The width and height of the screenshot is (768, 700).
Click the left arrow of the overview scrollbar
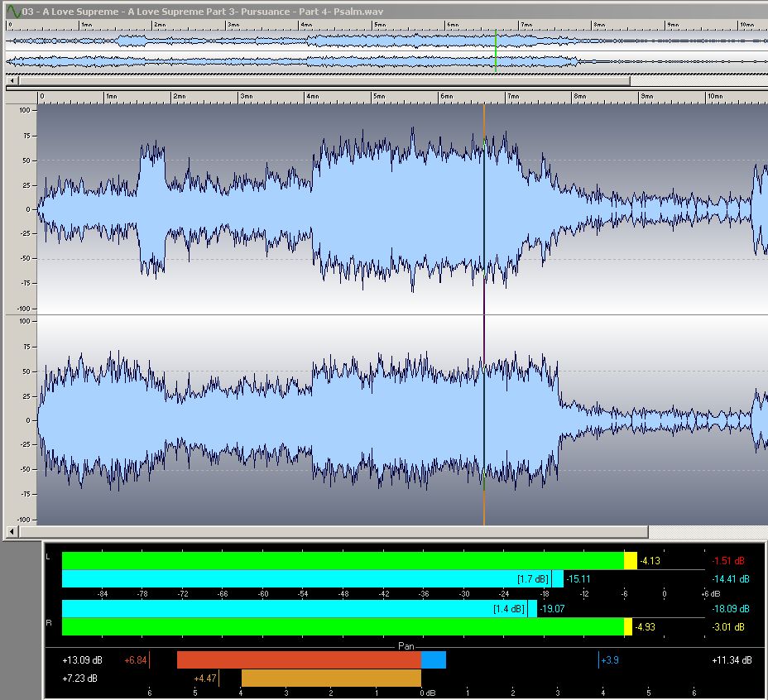pyautogui.click(x=10, y=81)
